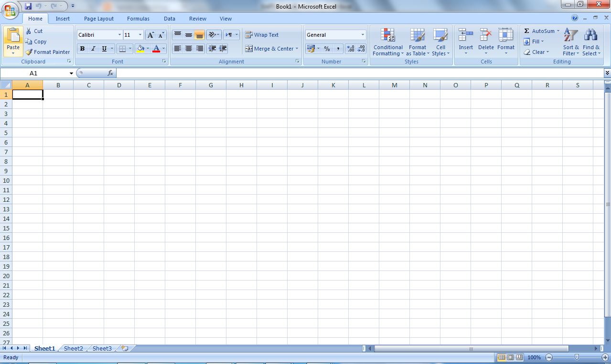Screen dimensions: 611x364
Task: Toggle Underline formatting
Action: (104, 49)
